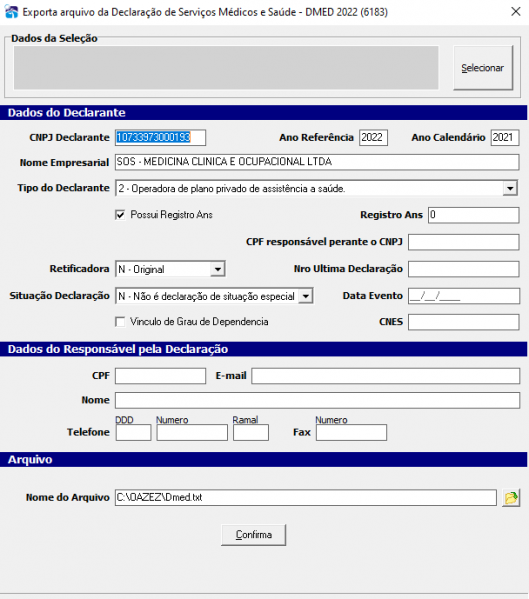Click the Nome Empresarial field
The image size is (529, 599).
tap(317, 162)
